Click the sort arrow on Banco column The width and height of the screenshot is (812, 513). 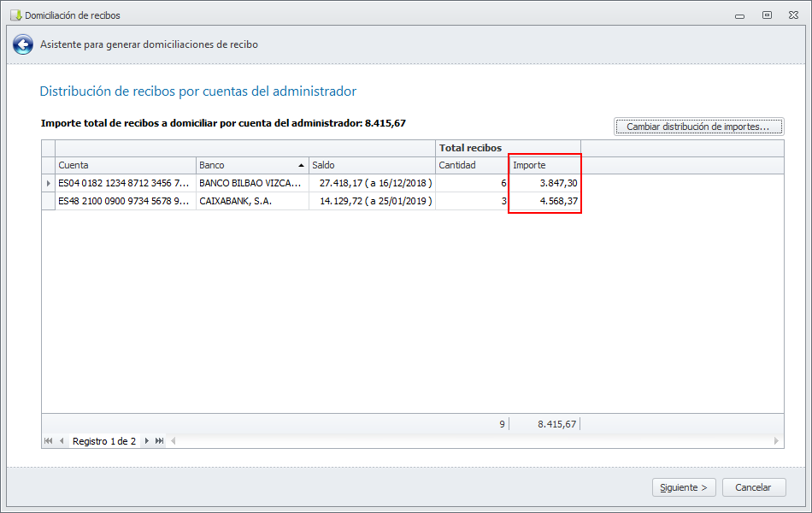point(302,165)
